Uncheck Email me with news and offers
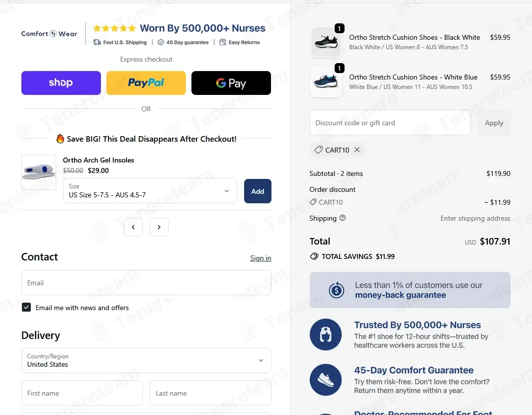532x415 pixels. (26, 308)
